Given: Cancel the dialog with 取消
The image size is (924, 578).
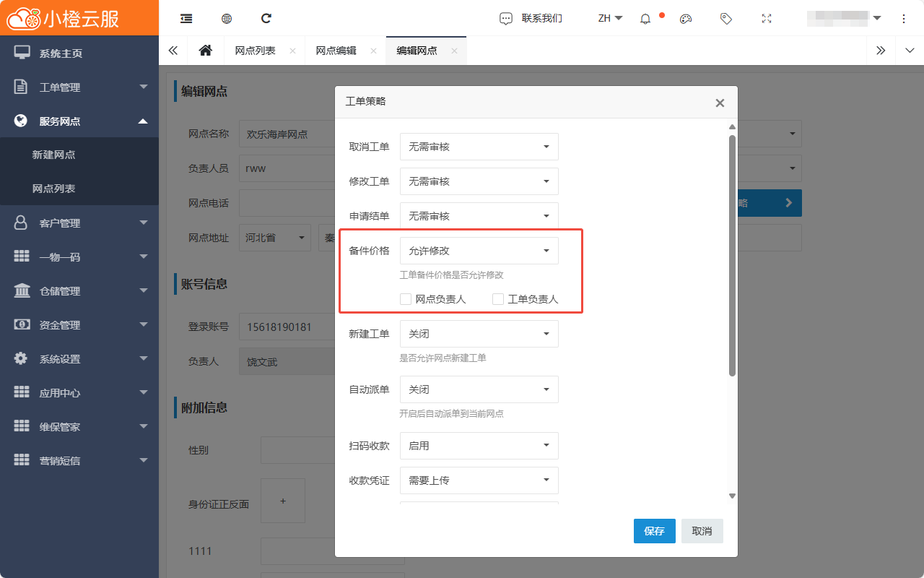Looking at the screenshot, I should pyautogui.click(x=702, y=531).
